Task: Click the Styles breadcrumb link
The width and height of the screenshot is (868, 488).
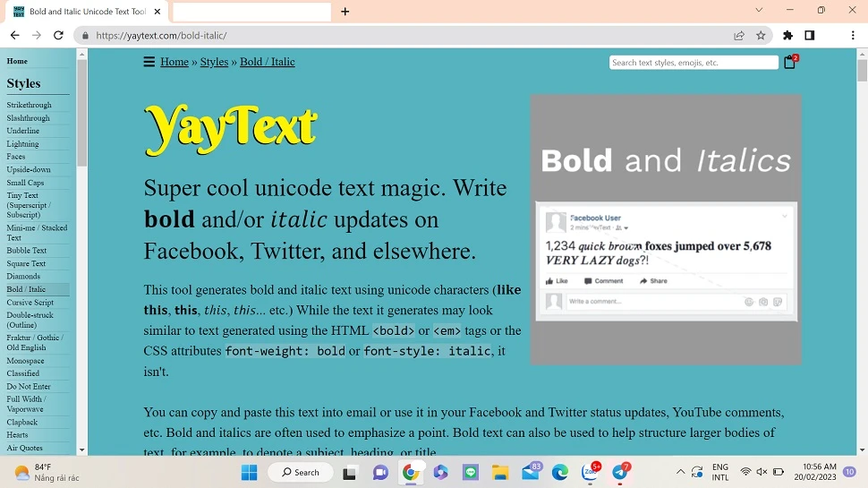Action: 214,62
